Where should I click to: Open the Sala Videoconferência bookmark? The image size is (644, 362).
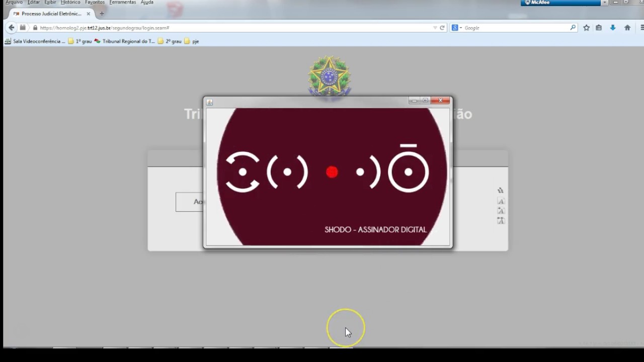tap(35, 41)
